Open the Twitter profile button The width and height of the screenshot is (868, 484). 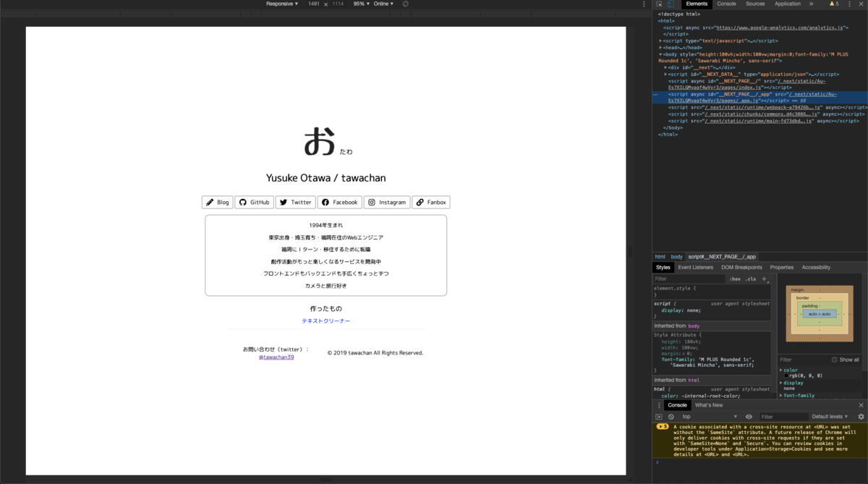click(296, 203)
